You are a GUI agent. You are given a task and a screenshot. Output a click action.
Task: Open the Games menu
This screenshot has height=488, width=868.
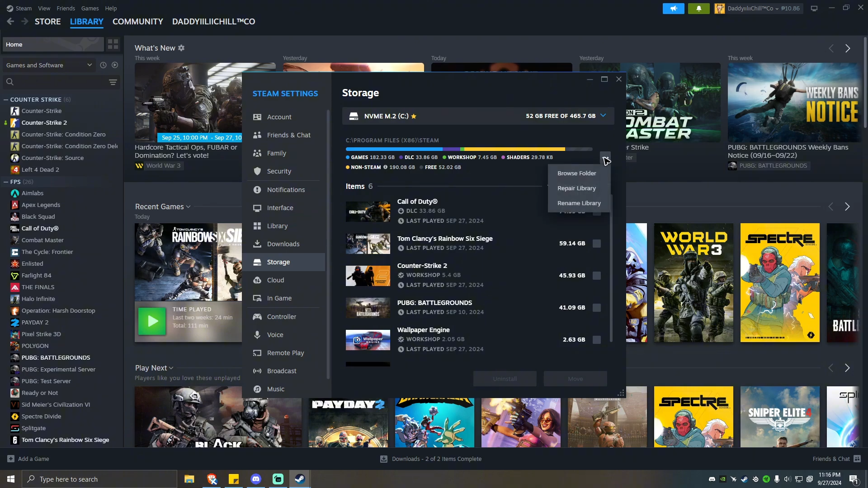90,8
